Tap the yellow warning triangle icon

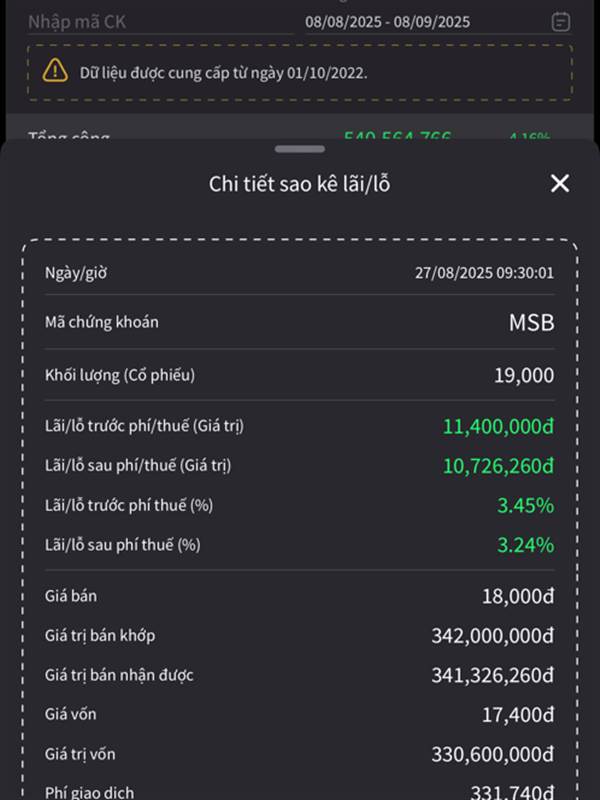pyautogui.click(x=55, y=70)
